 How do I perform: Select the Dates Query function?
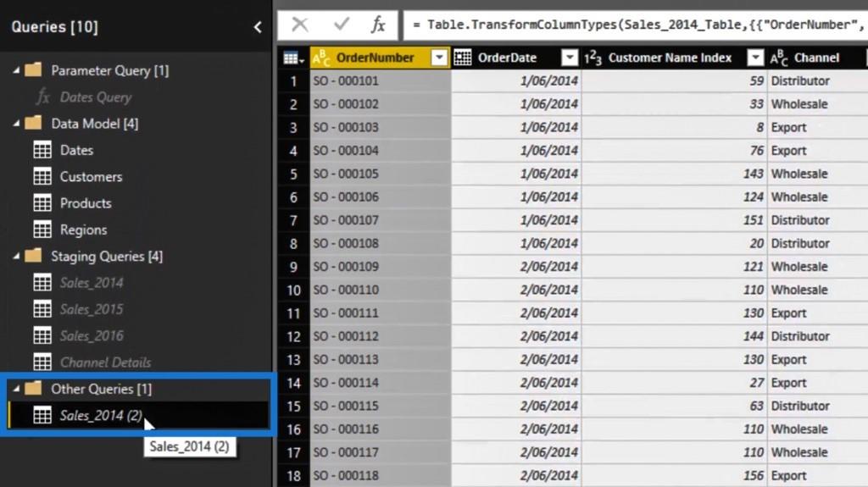[x=96, y=97]
